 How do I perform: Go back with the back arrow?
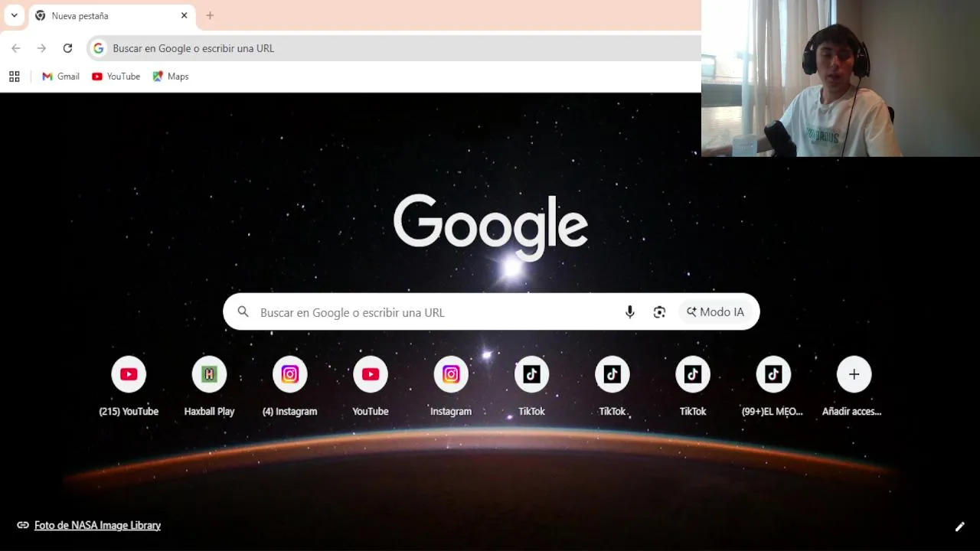[x=16, y=48]
